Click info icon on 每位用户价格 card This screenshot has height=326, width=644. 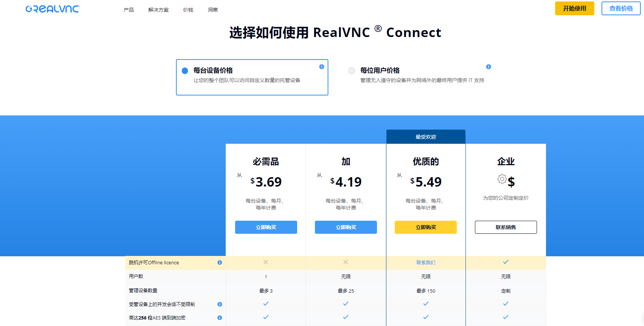pos(488,67)
